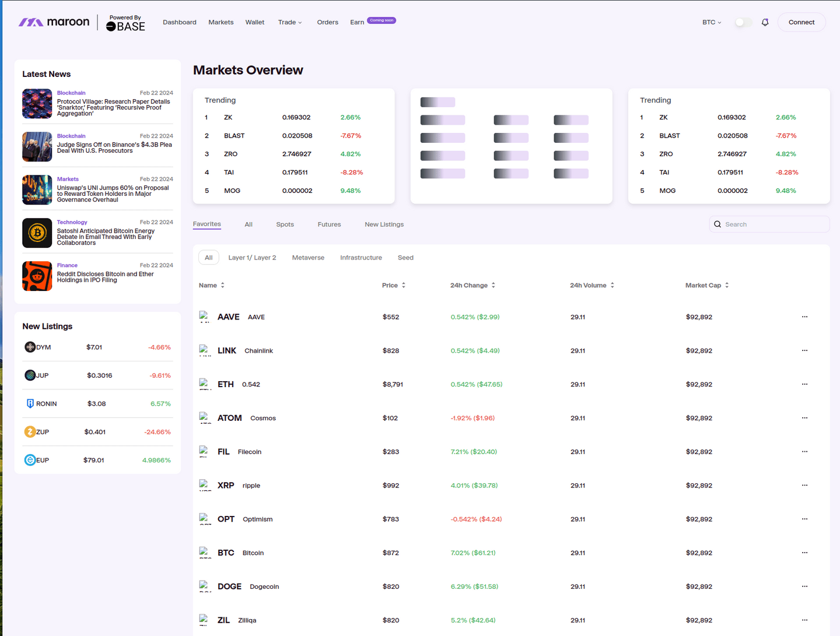Open more options for XRP row

(x=804, y=485)
